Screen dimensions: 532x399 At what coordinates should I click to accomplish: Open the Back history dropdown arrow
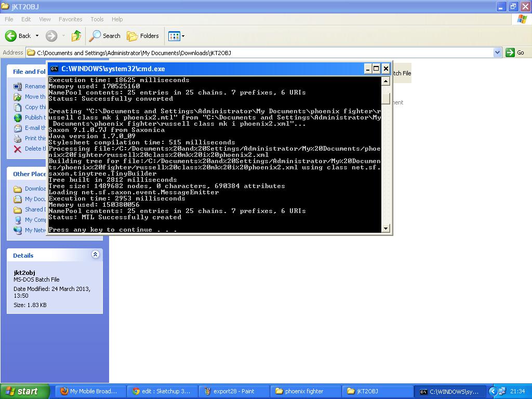[x=37, y=36]
